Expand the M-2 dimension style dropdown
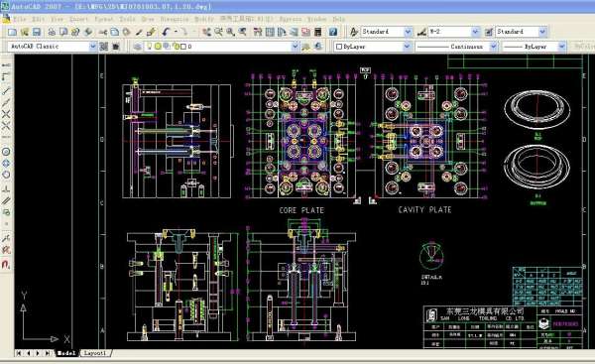595x364 pixels. [x=475, y=32]
